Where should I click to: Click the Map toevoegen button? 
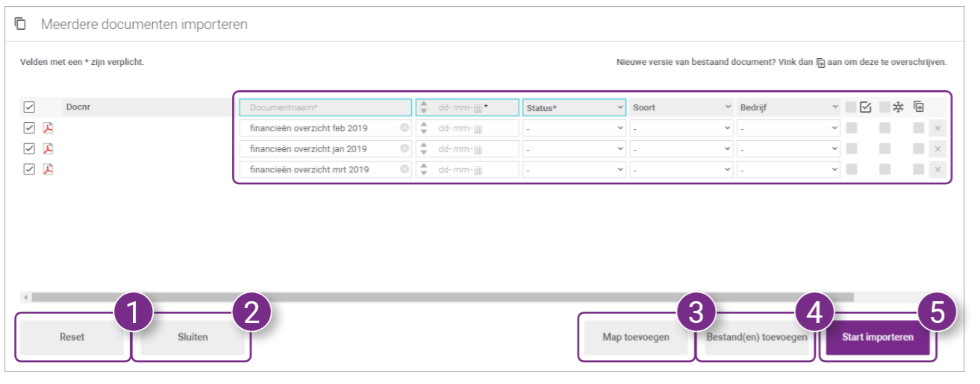coord(635,337)
